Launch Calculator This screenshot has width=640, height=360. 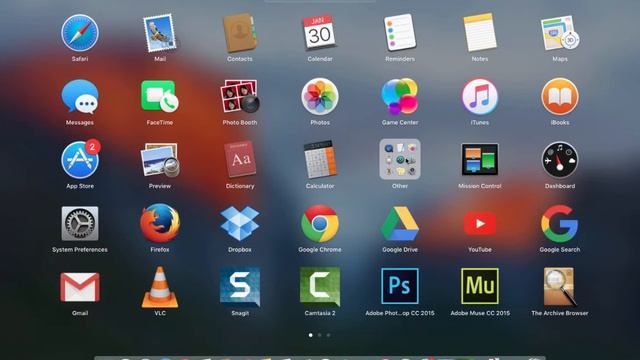click(320, 159)
